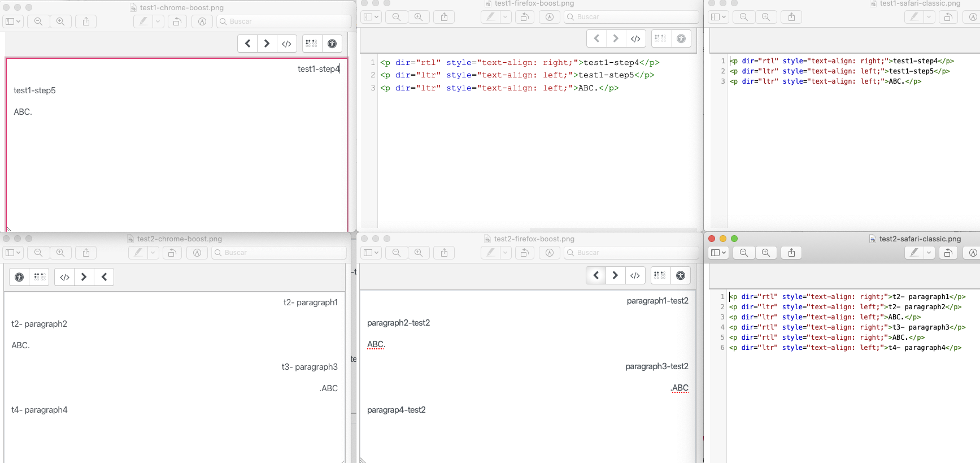
Task: Open sidebar view dropdown in test1-safari-classic.png
Action: [718, 17]
